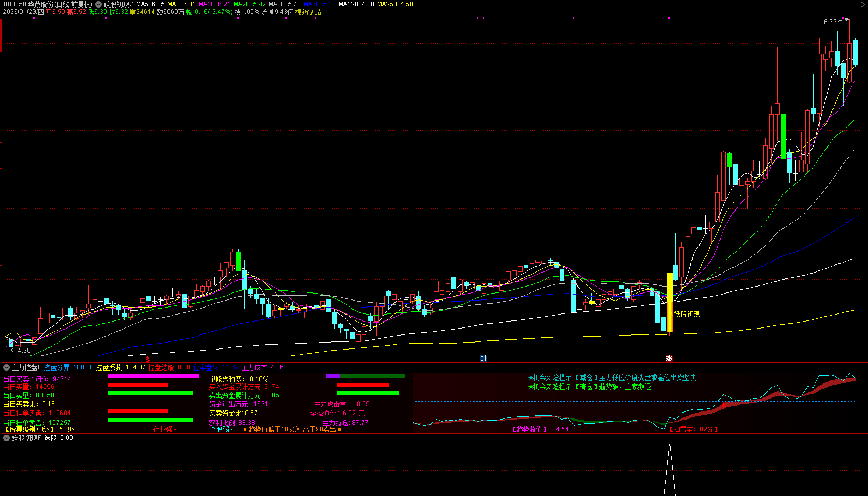Click the 【趋势数值】: 84.54 label
The height and width of the screenshot is (496, 868).
[540, 429]
